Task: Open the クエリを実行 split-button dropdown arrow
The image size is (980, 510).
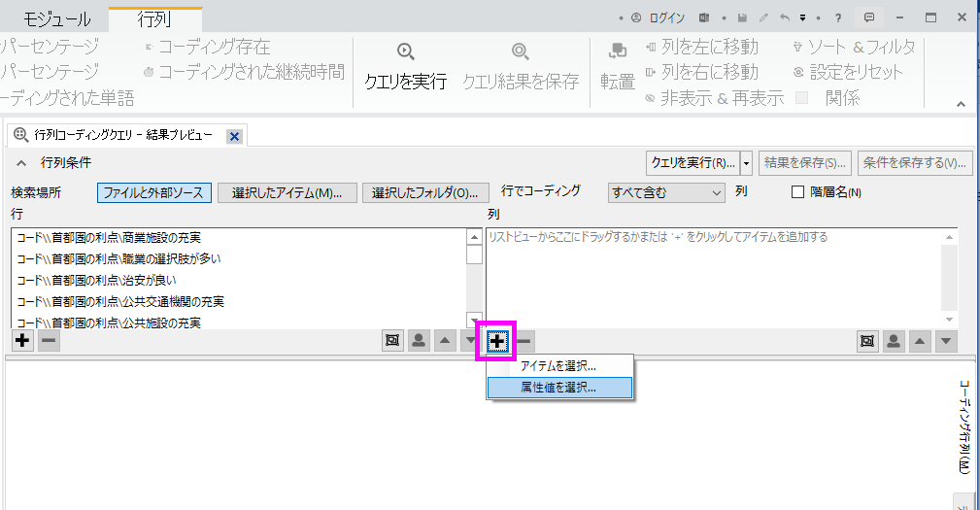Action: (746, 162)
